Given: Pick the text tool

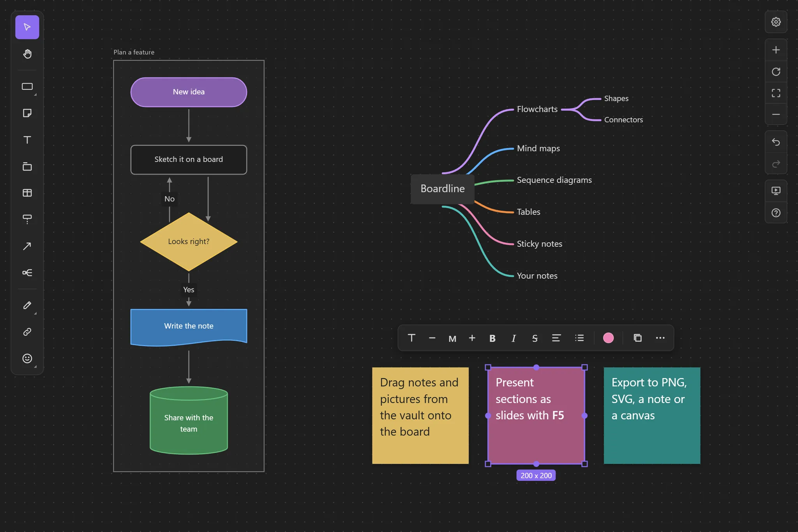Looking at the screenshot, I should click(x=27, y=140).
